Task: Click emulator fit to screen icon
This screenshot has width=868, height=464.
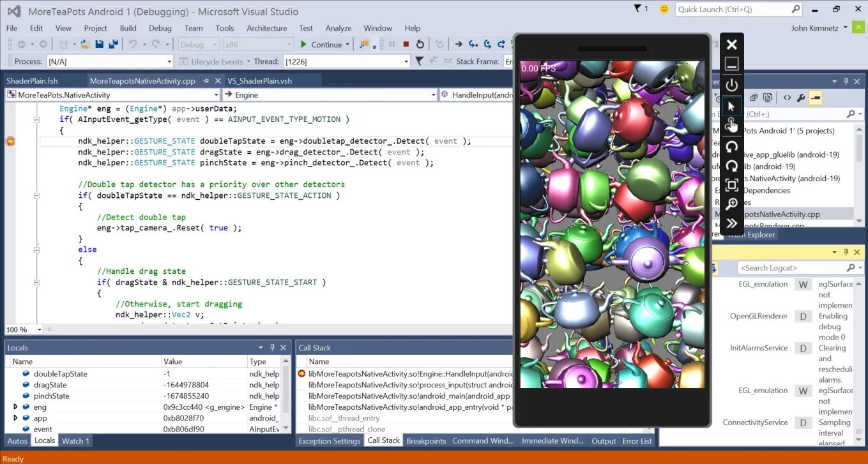Action: (732, 185)
